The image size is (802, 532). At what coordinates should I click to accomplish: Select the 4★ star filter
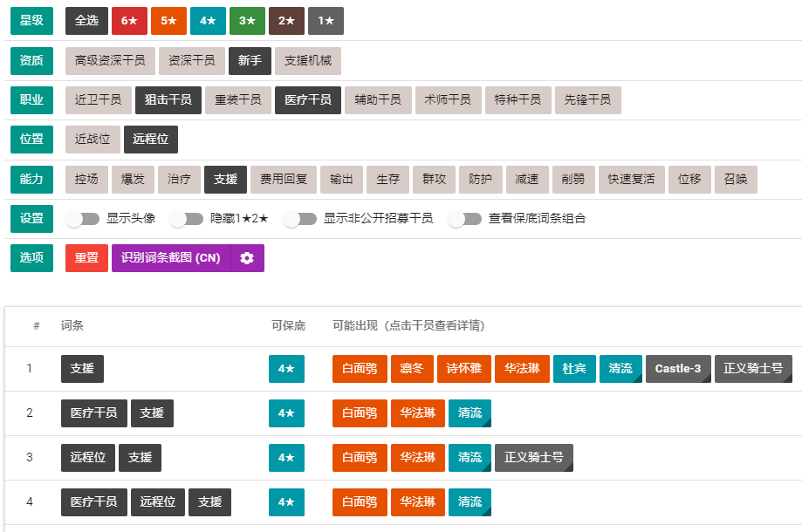[208, 20]
